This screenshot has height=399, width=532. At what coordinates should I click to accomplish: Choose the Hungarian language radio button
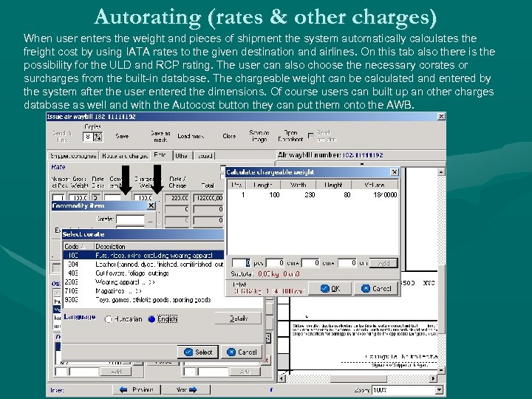109,319
